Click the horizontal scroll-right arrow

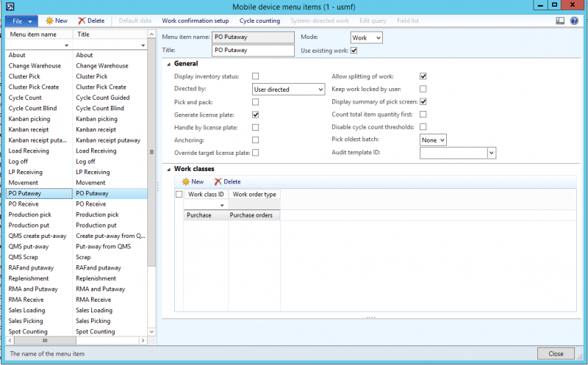(143, 340)
